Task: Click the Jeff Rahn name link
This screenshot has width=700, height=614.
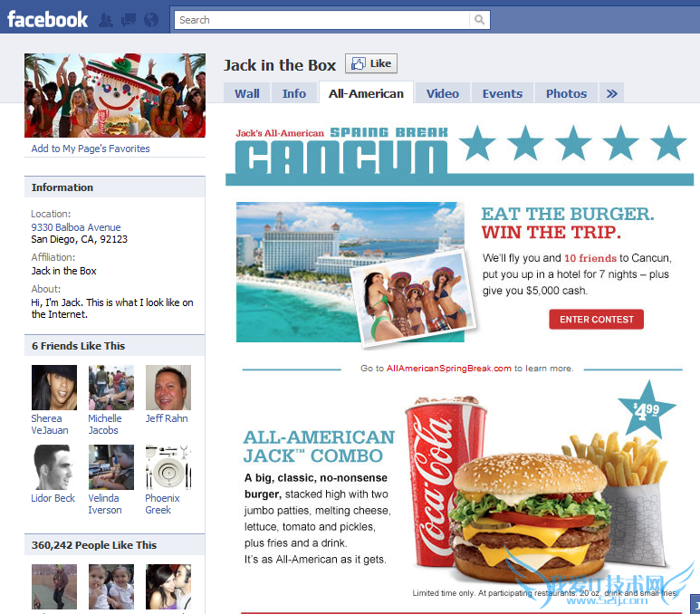Action: click(167, 418)
